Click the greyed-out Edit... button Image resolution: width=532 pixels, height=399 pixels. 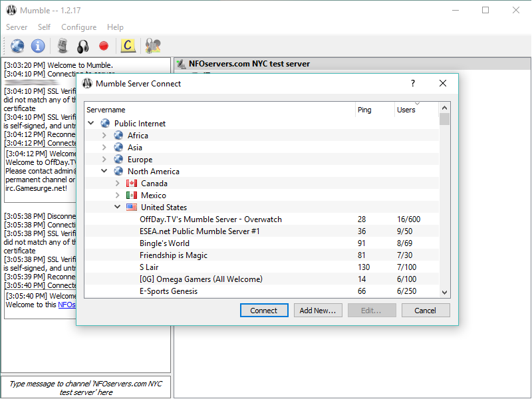click(x=372, y=311)
